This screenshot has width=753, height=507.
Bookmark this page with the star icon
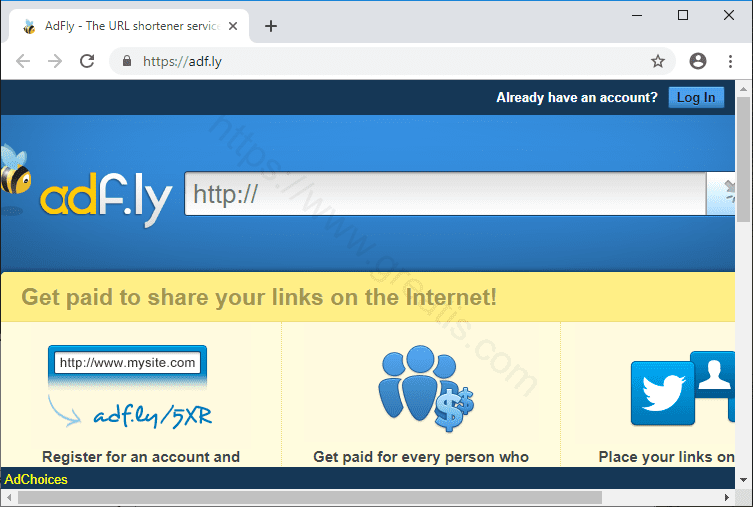[657, 61]
